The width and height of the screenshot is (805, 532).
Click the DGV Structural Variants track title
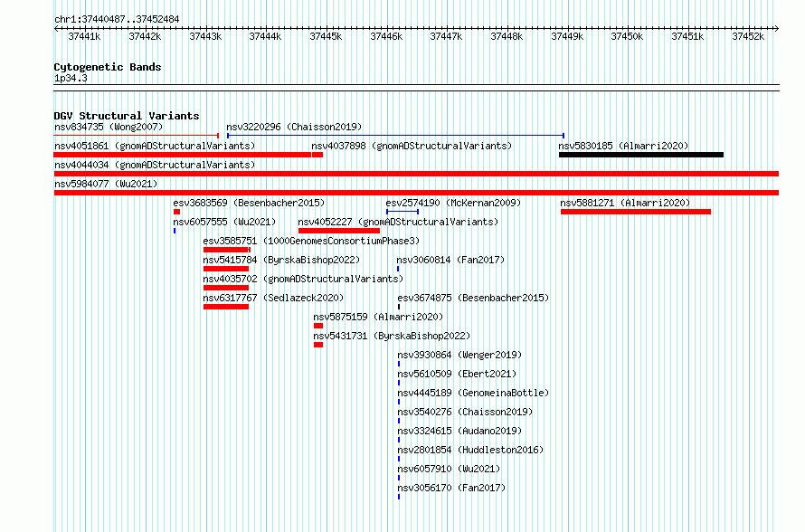(127, 116)
